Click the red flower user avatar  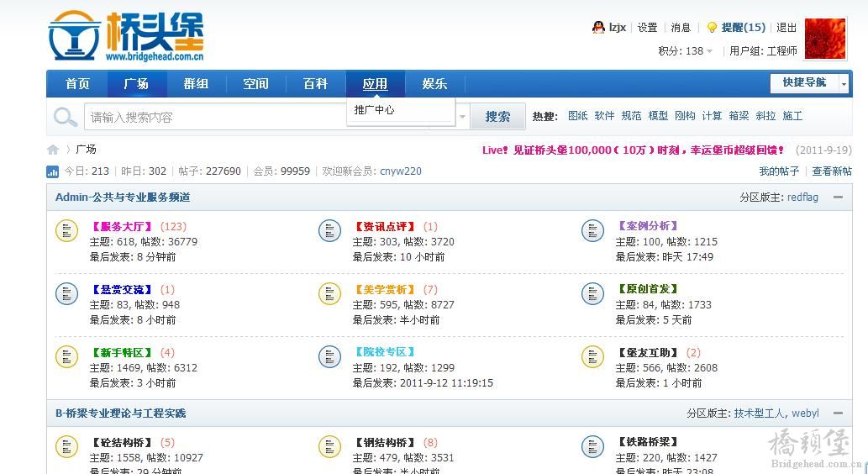(x=825, y=39)
